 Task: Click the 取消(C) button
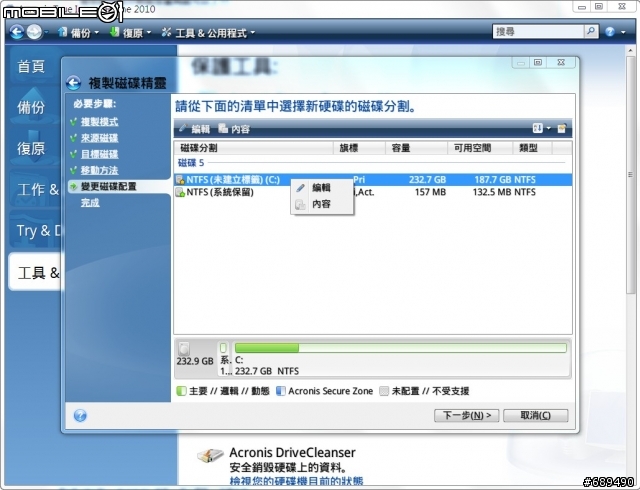point(536,416)
